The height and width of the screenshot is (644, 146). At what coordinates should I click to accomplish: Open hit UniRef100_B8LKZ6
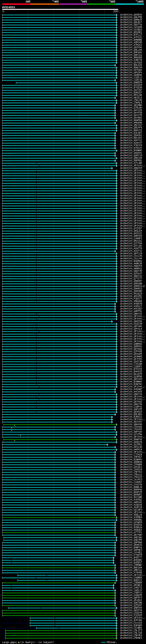tap(131, 65)
